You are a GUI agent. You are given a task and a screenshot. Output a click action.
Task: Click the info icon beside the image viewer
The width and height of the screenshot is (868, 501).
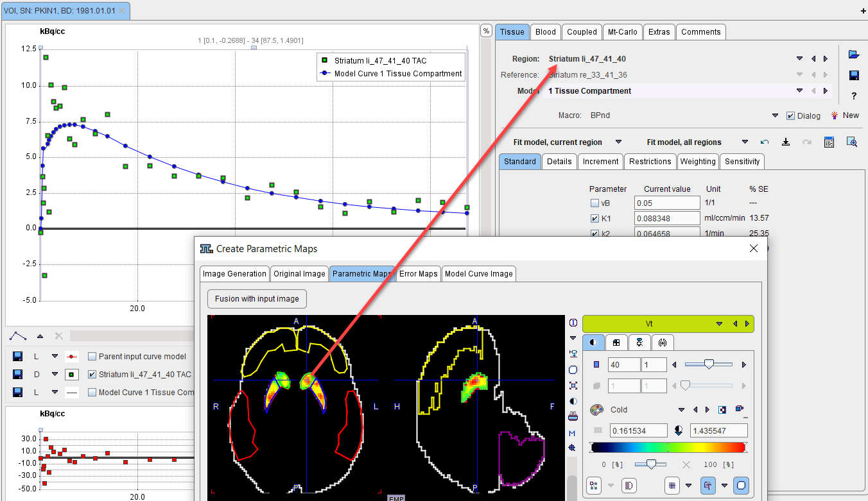coord(573,323)
